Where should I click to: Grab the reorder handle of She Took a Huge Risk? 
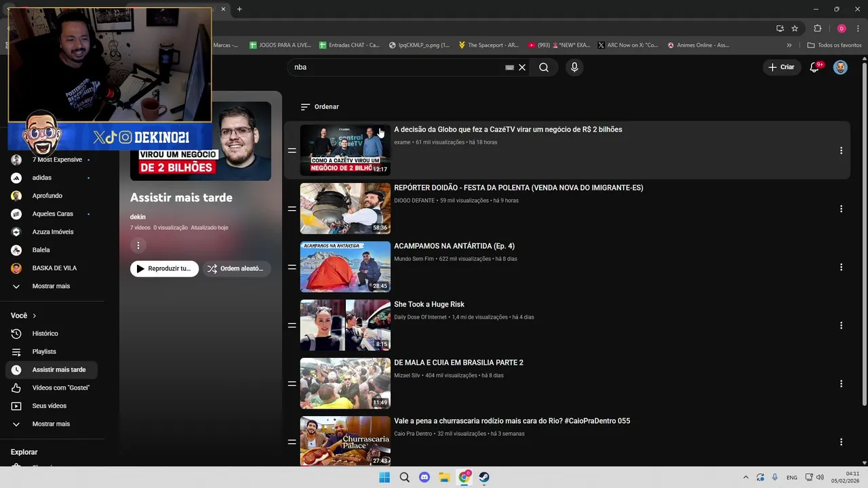[292, 325]
